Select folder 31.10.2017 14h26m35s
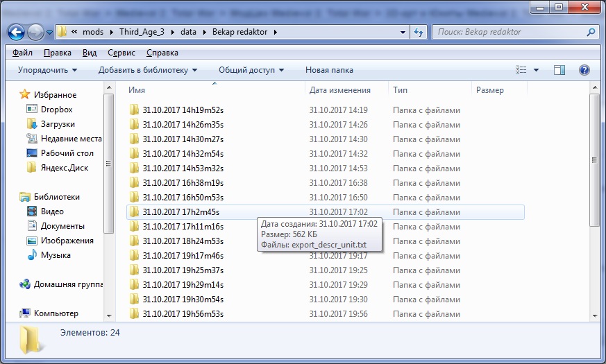This screenshot has height=364, width=606. pos(326,125)
